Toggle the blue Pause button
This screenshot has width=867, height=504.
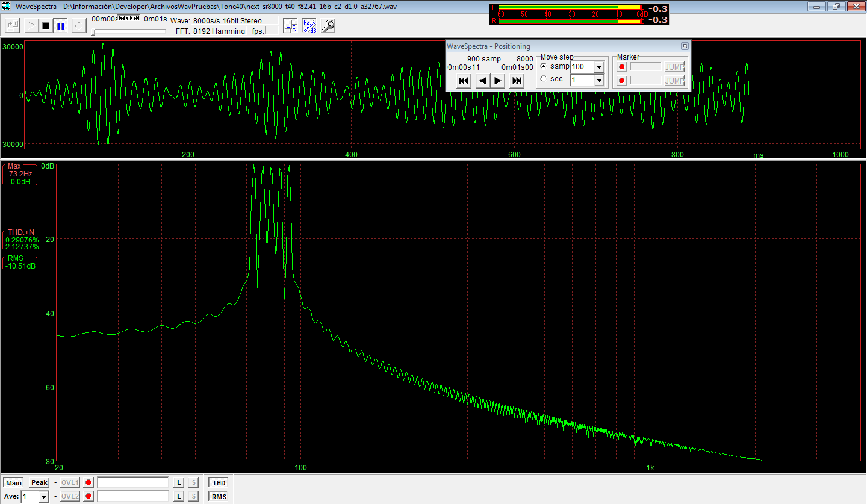tap(60, 25)
